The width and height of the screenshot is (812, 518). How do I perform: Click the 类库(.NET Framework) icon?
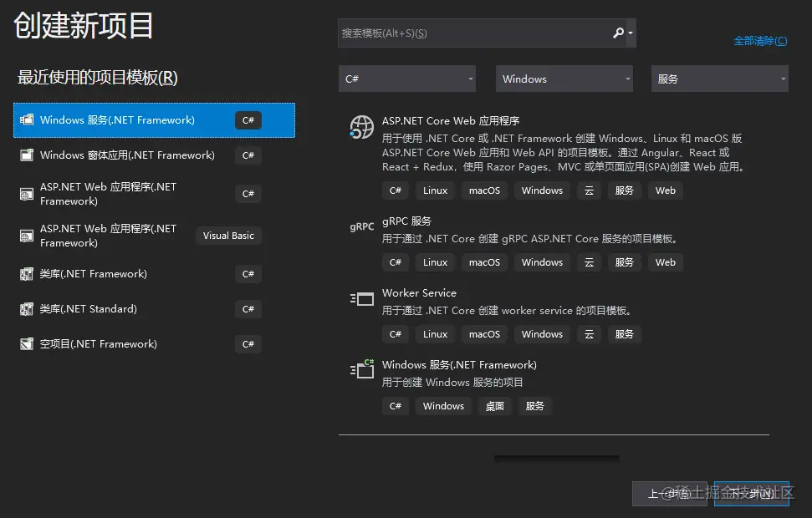point(27,274)
